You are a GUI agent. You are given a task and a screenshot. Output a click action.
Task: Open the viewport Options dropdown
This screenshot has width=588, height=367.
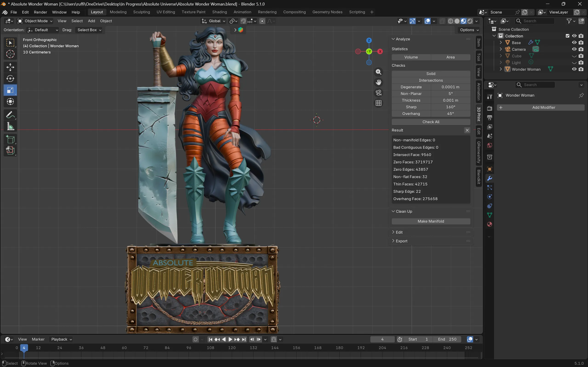(469, 30)
